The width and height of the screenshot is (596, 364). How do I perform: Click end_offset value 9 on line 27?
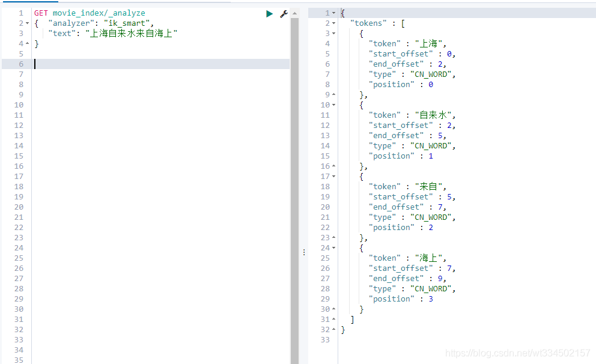[440, 279]
